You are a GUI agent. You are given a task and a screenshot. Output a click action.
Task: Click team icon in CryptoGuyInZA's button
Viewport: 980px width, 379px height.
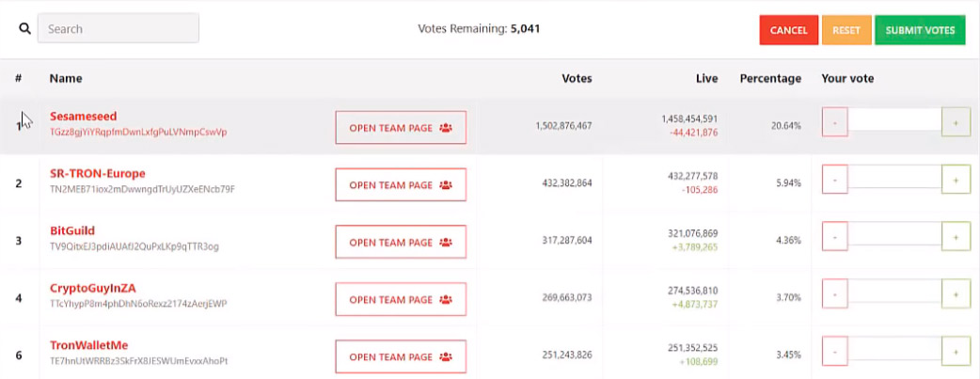pos(446,300)
